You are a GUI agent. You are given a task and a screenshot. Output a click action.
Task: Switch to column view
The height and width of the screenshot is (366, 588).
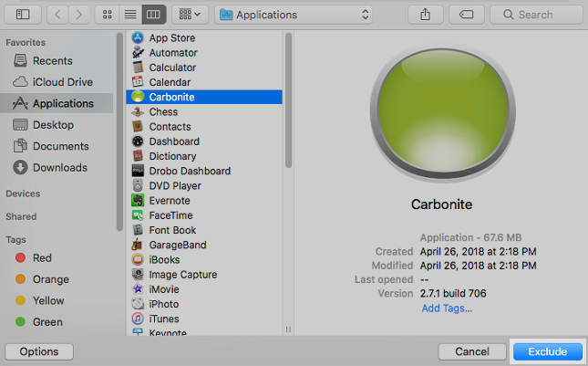(x=154, y=15)
